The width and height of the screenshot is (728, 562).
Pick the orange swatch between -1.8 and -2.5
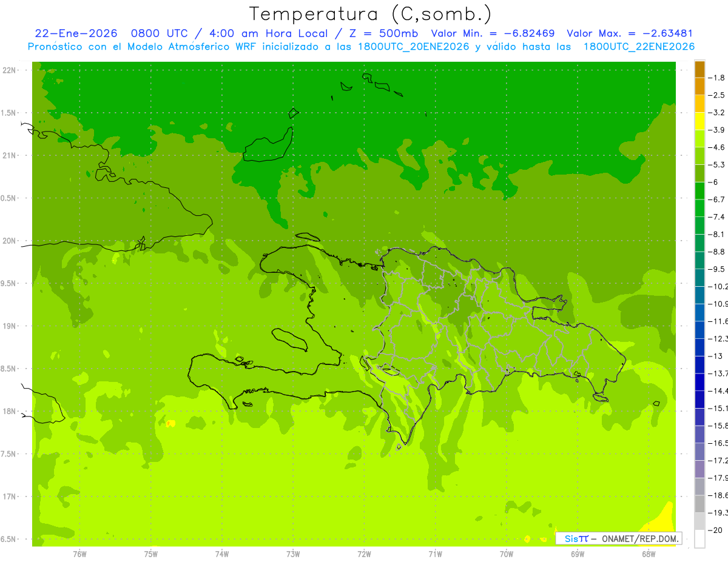[x=699, y=86]
